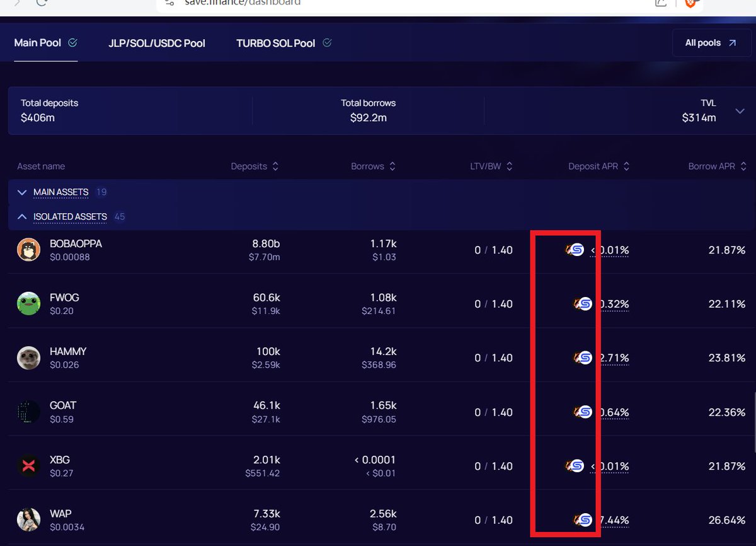This screenshot has height=546, width=756.
Task: Click the WAP asset name
Action: coord(60,514)
